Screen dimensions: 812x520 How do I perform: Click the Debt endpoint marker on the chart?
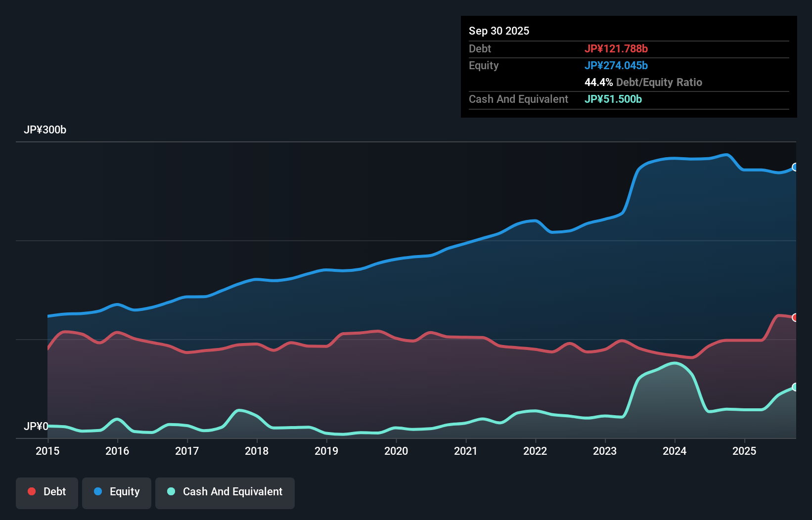[x=794, y=317]
